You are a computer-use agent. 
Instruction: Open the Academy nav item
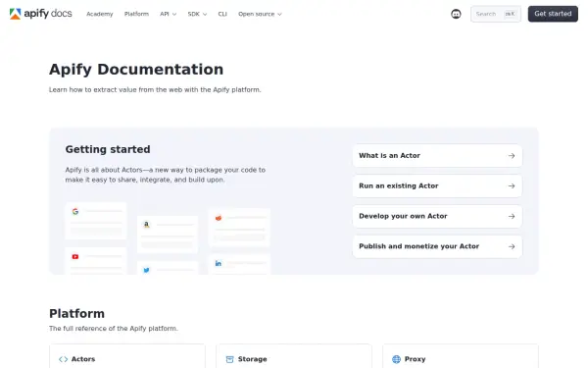tap(99, 14)
